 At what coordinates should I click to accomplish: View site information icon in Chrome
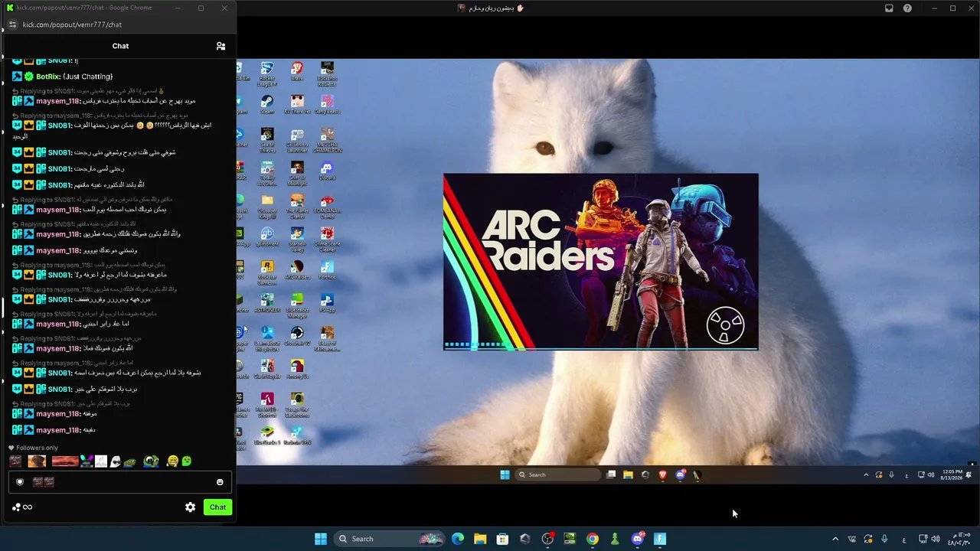(x=12, y=24)
